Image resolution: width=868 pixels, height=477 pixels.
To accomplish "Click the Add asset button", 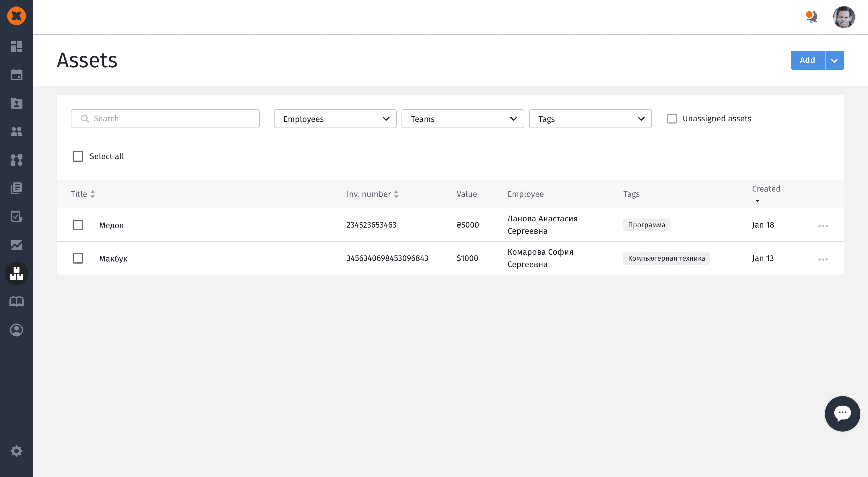I will coord(807,60).
